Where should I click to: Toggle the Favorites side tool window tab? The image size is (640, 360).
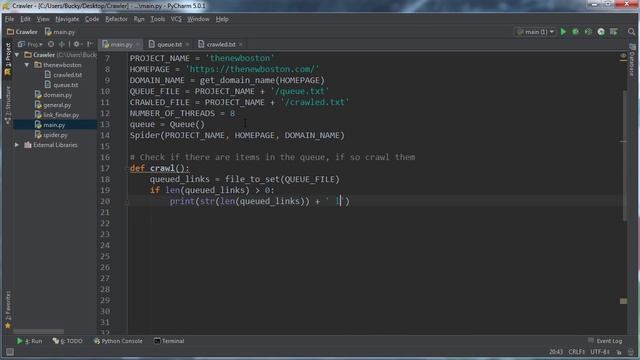pyautogui.click(x=7, y=309)
